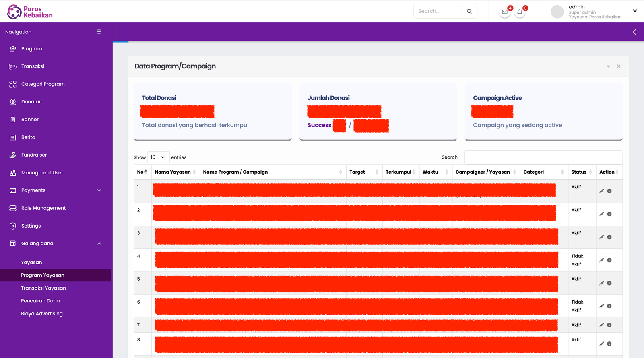Open the mail messages icon
The width and height of the screenshot is (644, 358).
pyautogui.click(x=505, y=12)
